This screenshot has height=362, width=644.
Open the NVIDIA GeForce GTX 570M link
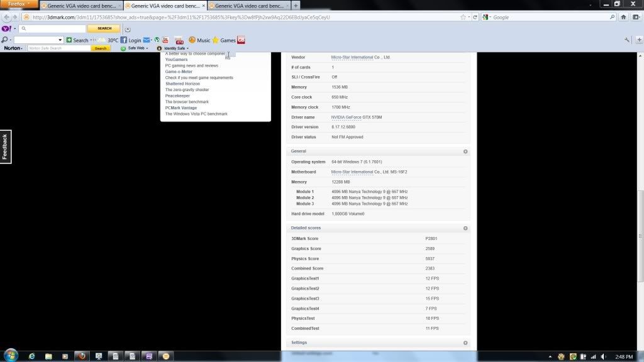[x=357, y=118]
